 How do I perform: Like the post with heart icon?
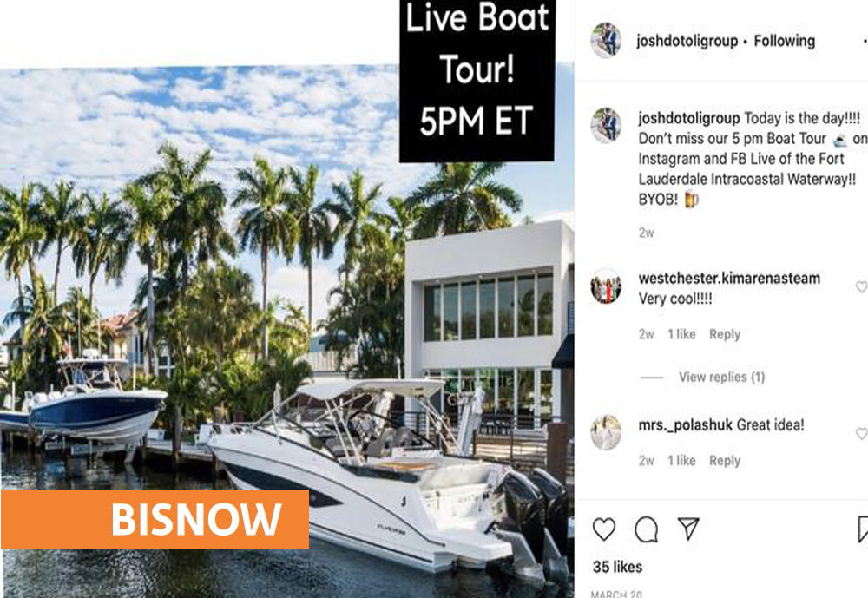(x=604, y=529)
